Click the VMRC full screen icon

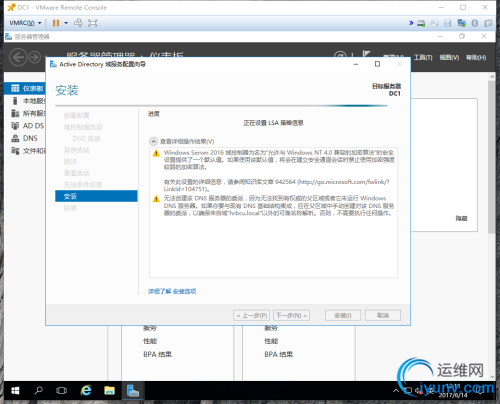click(92, 23)
